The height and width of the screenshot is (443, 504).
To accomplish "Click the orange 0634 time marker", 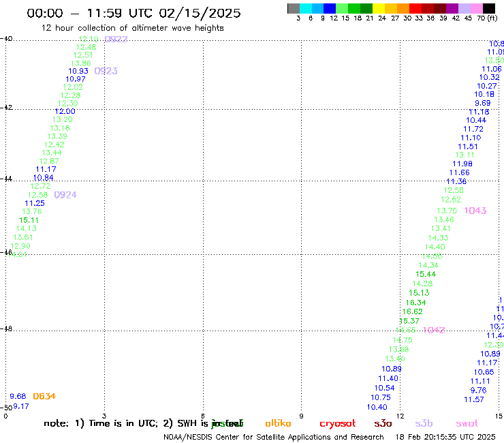I will (x=44, y=396).
